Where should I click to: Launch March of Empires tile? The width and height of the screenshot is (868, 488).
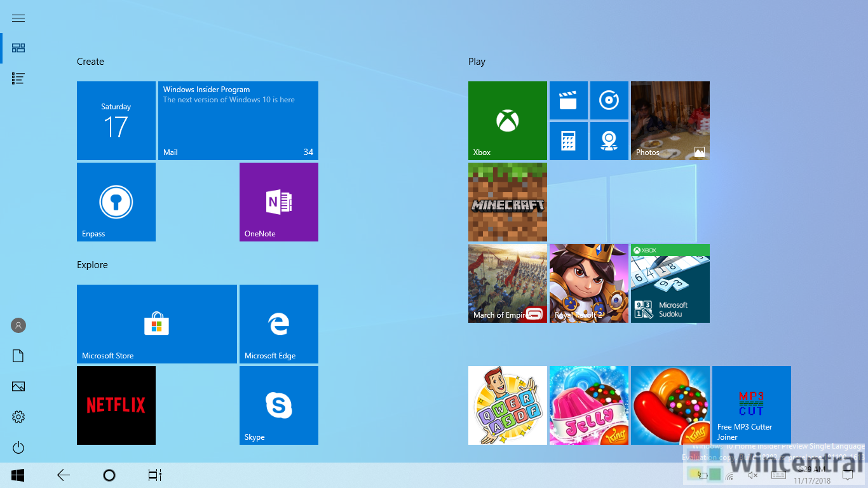point(508,283)
